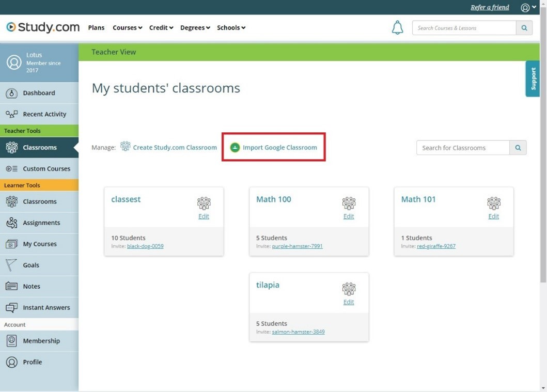
Task: Open Recent Activity in the sidebar
Action: click(x=39, y=114)
